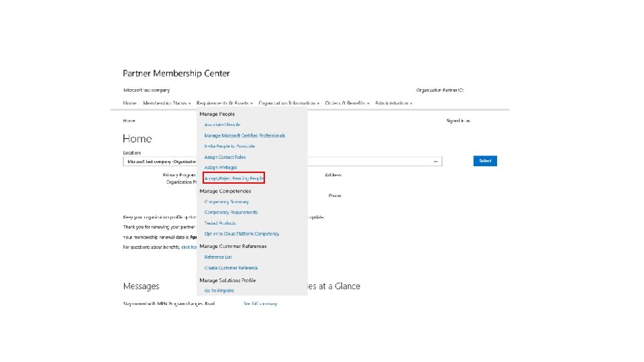This screenshot has height=362, width=644.
Task: Open the Location dropdown arrow
Action: 436,162
